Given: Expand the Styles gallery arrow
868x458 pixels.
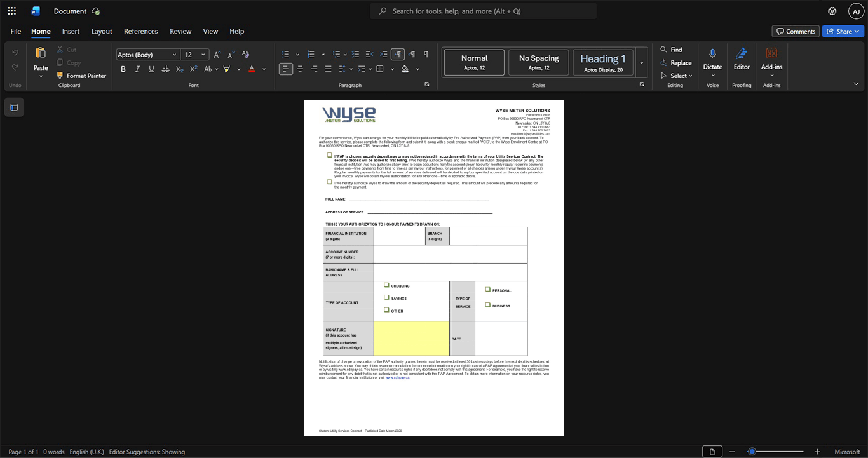Looking at the screenshot, I should click(641, 63).
